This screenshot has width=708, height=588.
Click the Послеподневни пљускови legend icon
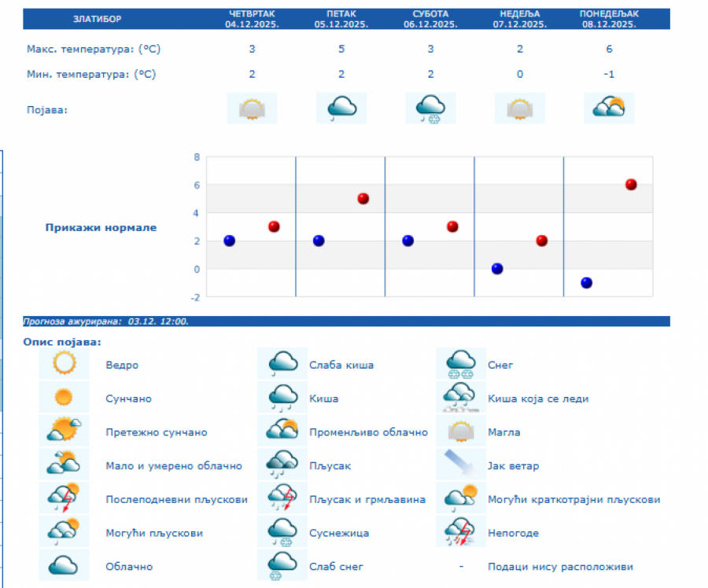click(x=64, y=499)
